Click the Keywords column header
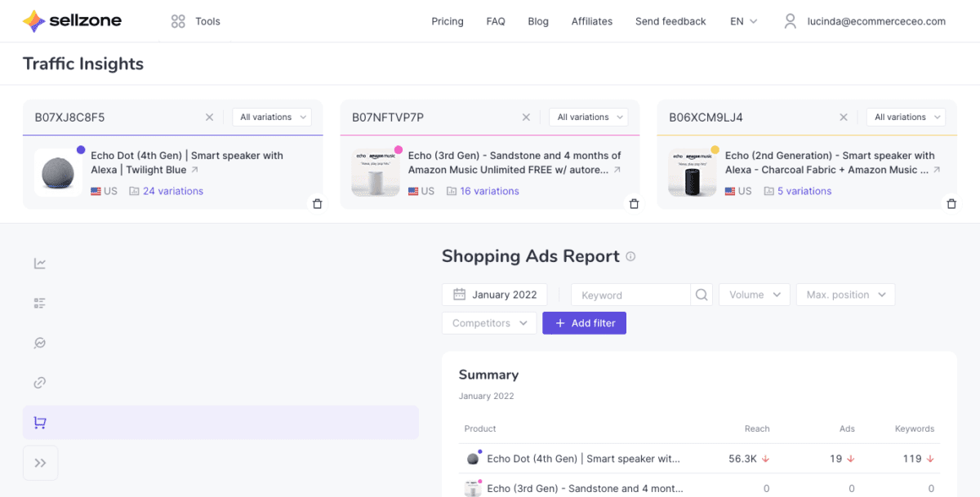This screenshot has width=980, height=497. coord(915,428)
